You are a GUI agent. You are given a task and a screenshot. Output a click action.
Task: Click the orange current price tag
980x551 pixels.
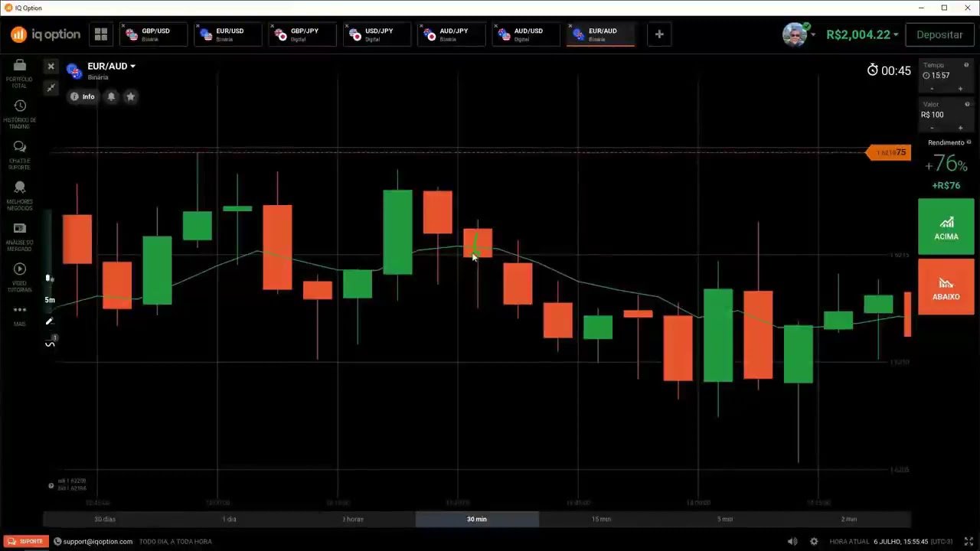888,152
